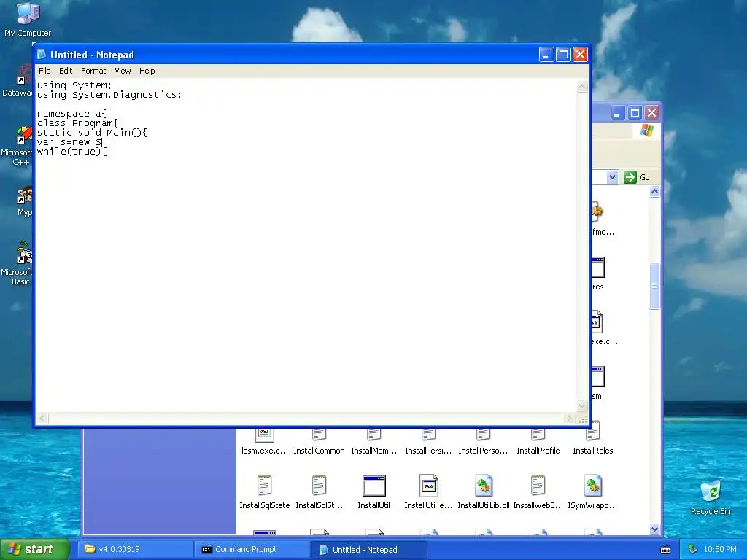
Task: Select the ISymWrapp... dll icon
Action: [592, 492]
